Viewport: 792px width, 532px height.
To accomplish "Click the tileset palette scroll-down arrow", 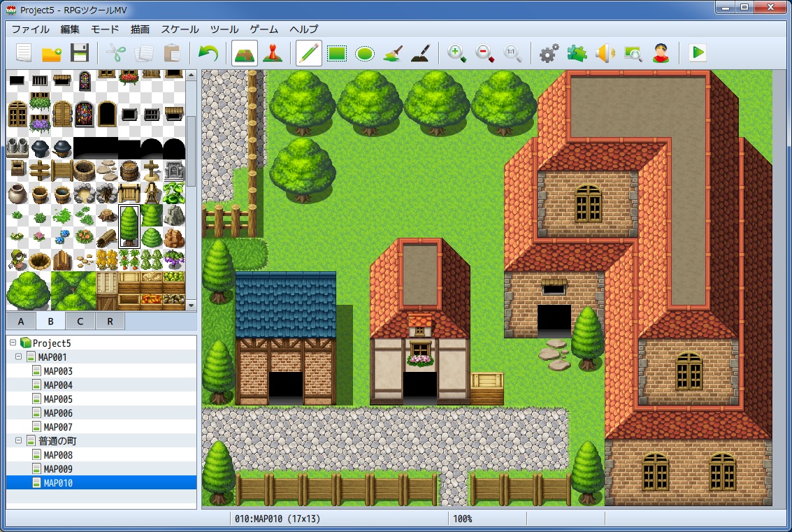I will 191,305.
